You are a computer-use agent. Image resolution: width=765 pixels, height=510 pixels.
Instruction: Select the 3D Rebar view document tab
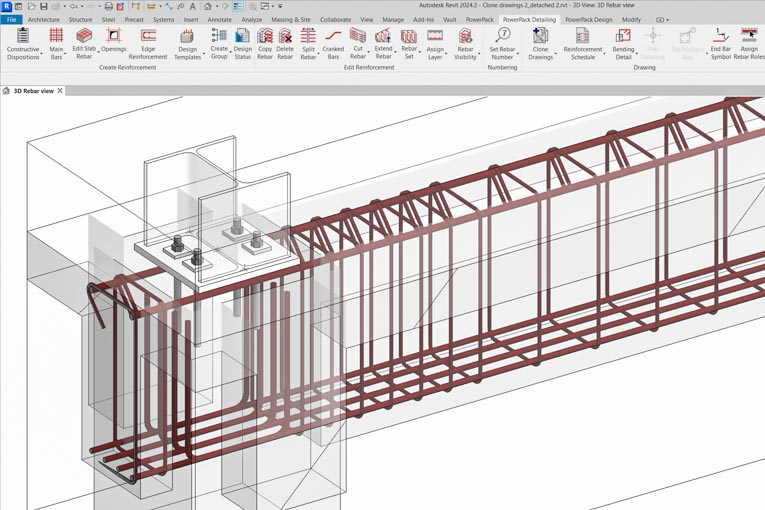coord(33,91)
